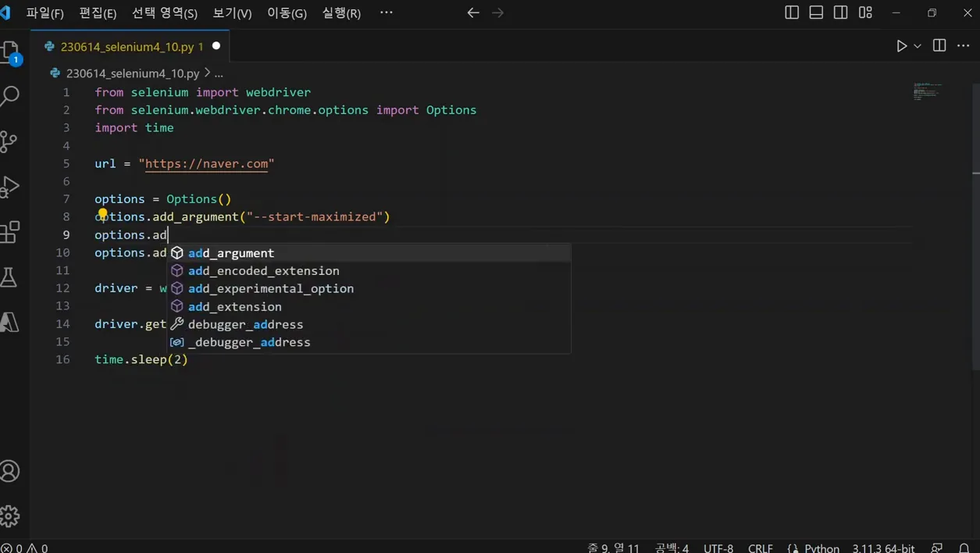
Task: Open the 파일(F) menu
Action: click(45, 13)
